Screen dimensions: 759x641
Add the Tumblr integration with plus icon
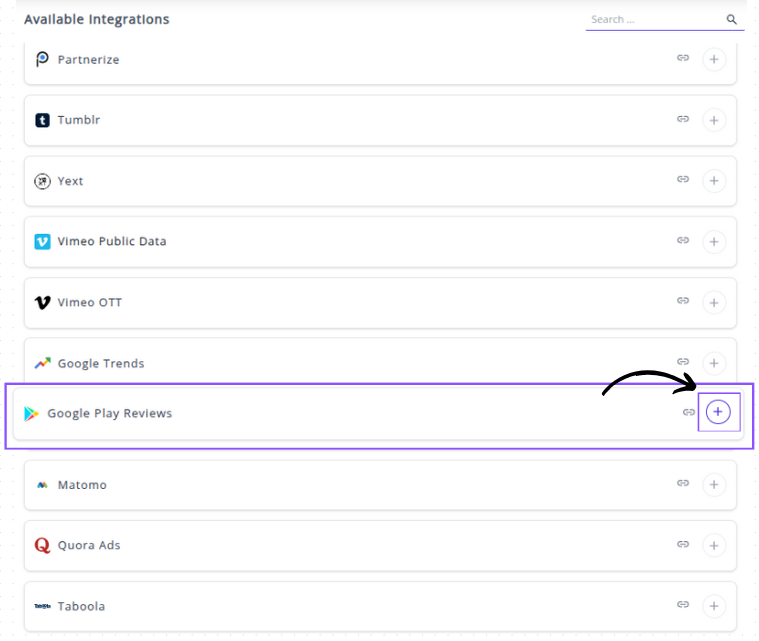(713, 120)
